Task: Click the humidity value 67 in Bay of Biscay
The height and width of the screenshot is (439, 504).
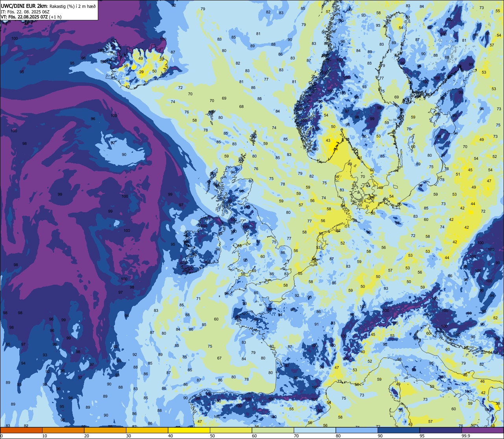Action: (219, 358)
